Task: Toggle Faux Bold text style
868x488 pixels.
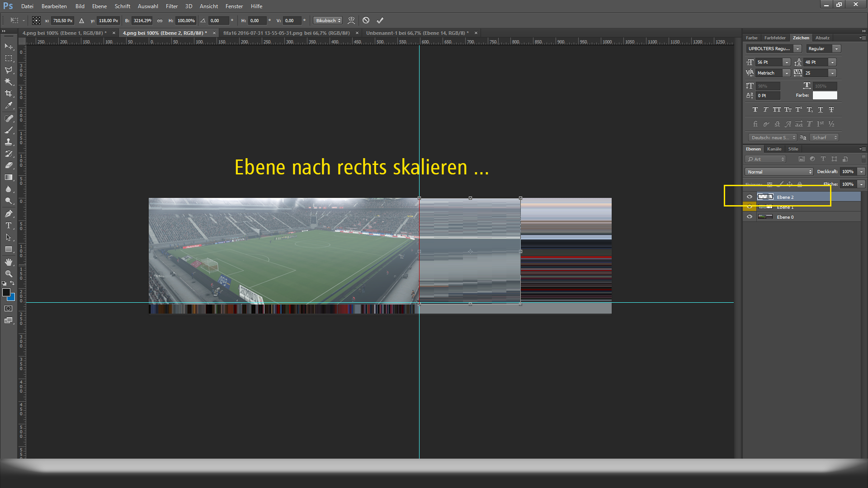Action: (x=755, y=109)
